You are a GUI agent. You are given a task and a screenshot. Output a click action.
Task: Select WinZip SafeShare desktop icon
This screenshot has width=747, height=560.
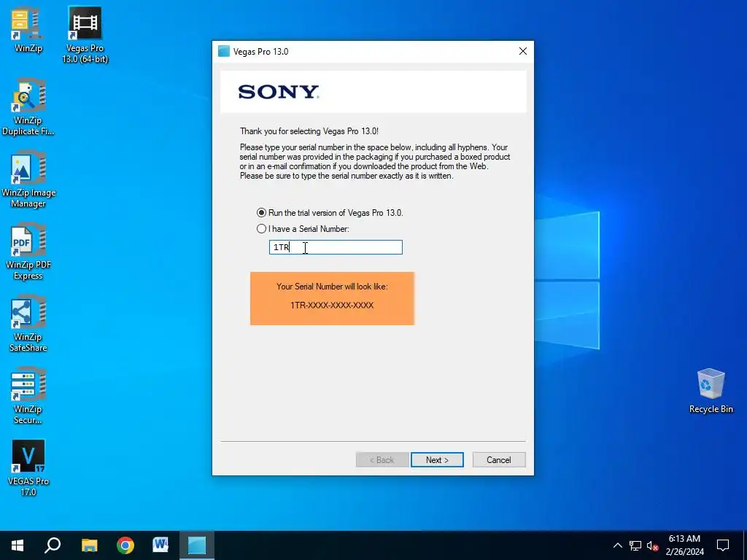pos(28,324)
